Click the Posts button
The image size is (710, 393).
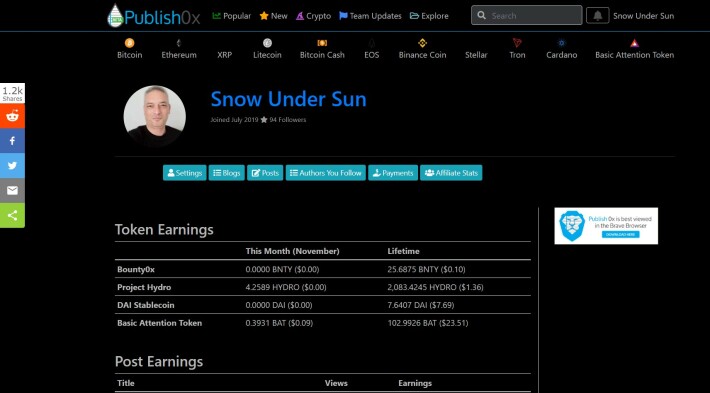265,173
